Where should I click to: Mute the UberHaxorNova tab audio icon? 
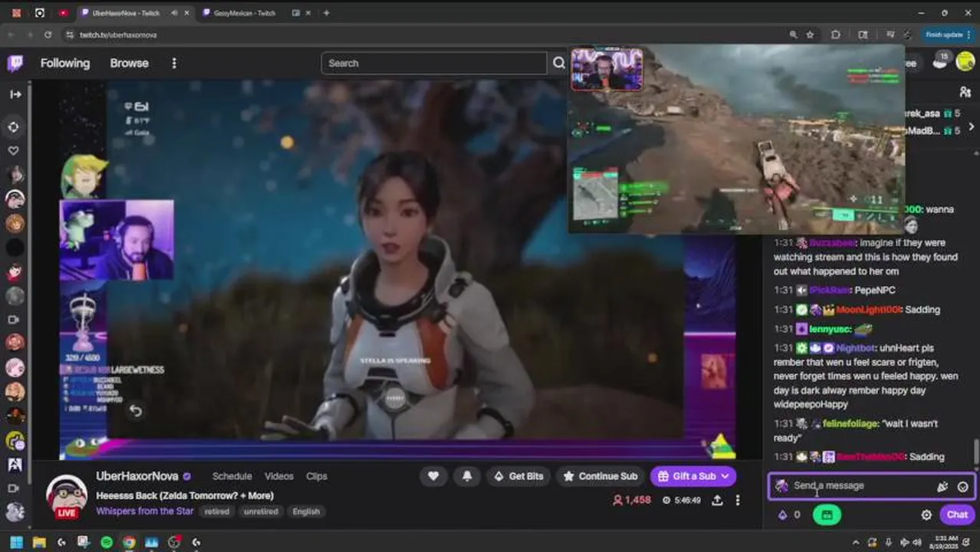tap(174, 13)
